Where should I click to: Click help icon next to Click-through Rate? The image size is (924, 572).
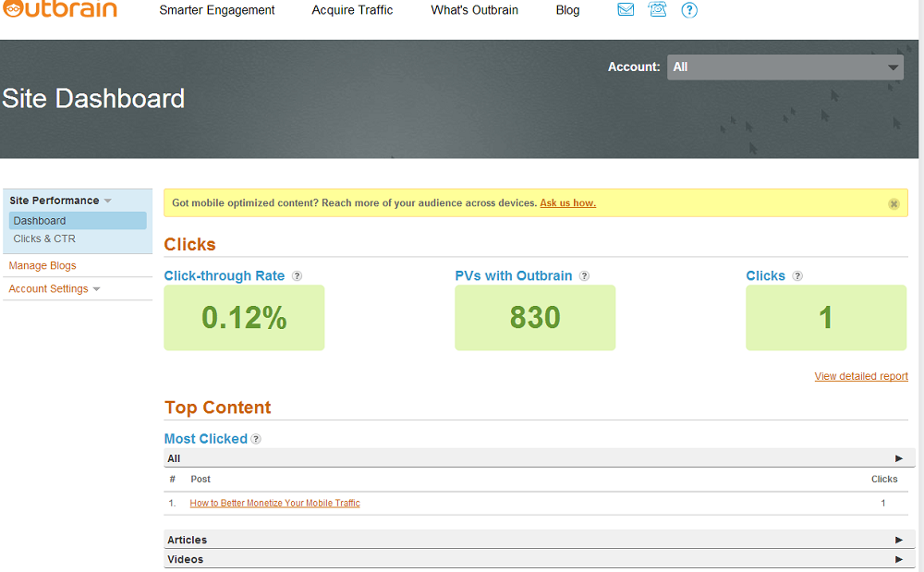[x=297, y=276]
